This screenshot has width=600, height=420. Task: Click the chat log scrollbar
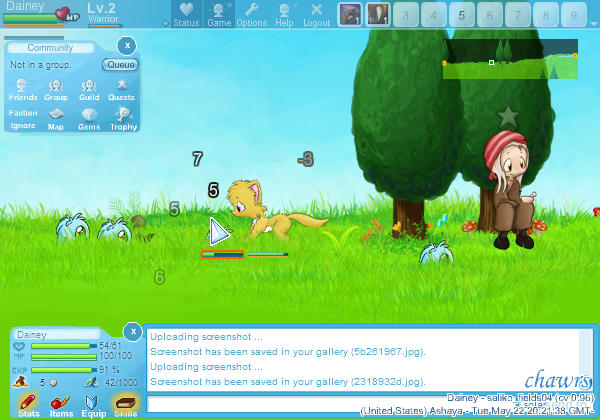[585, 360]
